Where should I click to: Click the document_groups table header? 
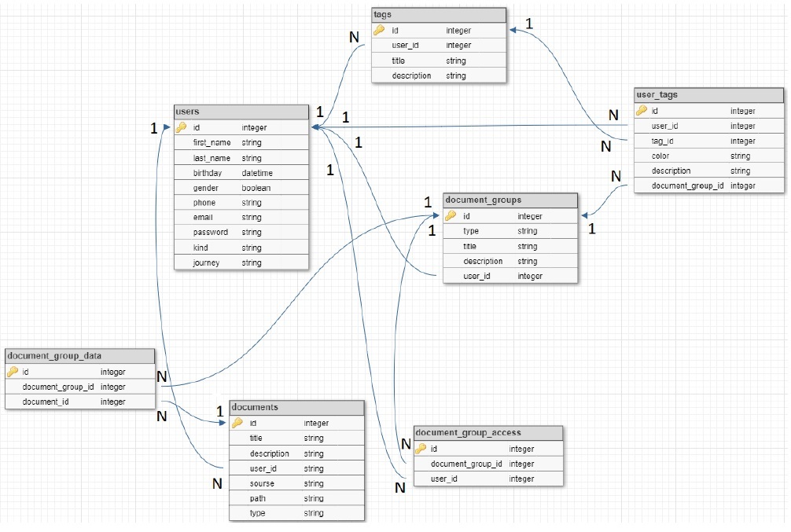click(x=510, y=200)
